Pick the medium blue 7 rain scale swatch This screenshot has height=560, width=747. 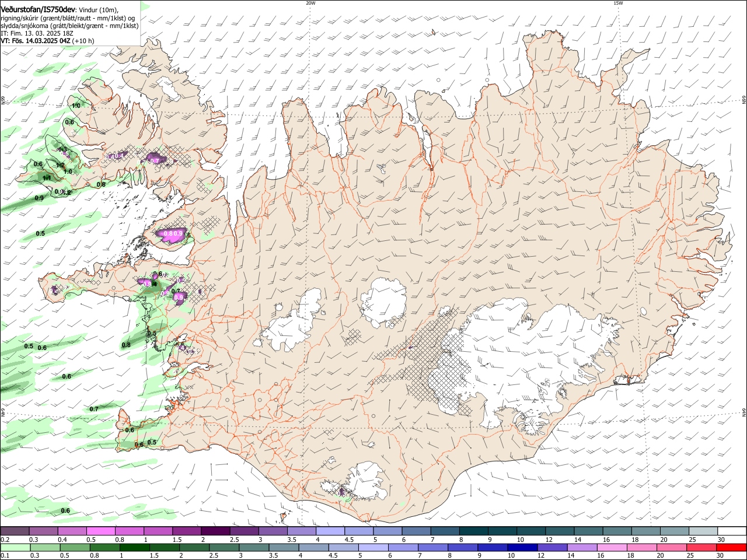(433, 547)
